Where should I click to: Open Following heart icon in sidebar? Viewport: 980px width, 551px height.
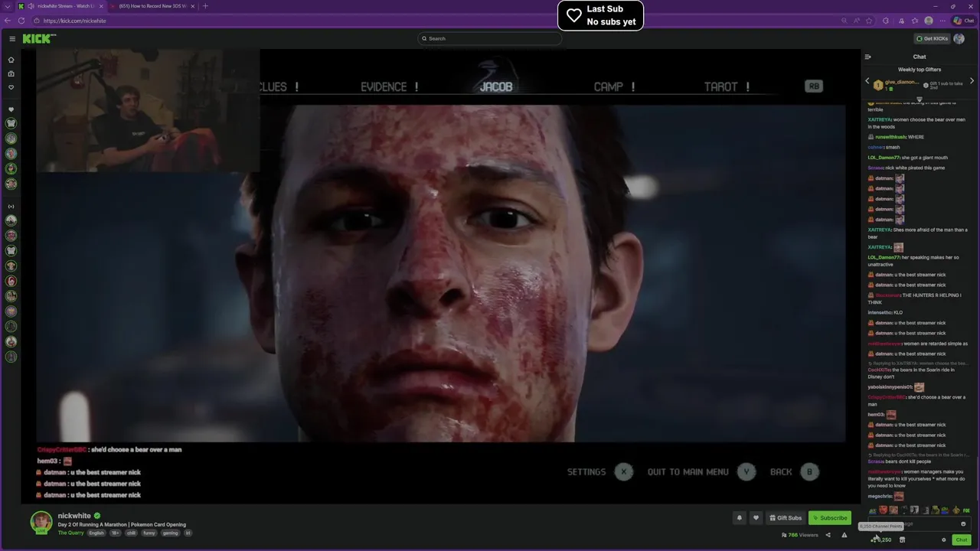pyautogui.click(x=11, y=87)
